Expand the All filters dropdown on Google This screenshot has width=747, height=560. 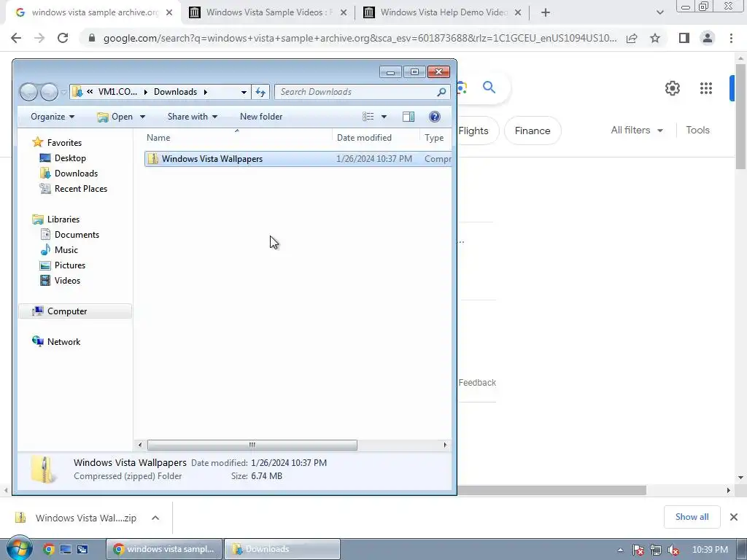[x=637, y=130]
